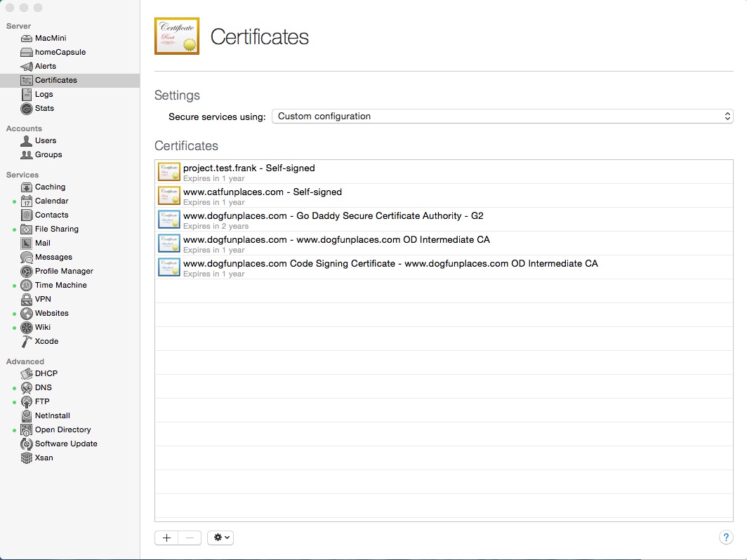Select Logs in the sidebar
Viewport: 747px width, 560px height.
[x=44, y=94]
